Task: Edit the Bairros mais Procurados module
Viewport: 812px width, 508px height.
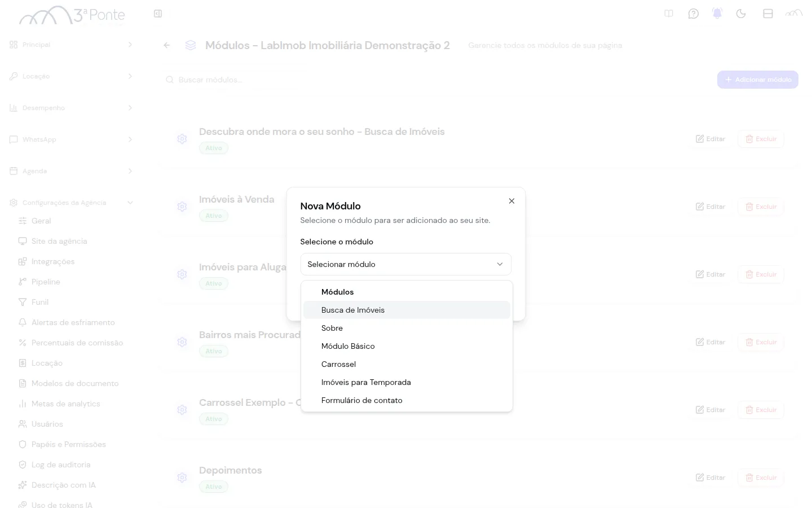Action: point(710,342)
